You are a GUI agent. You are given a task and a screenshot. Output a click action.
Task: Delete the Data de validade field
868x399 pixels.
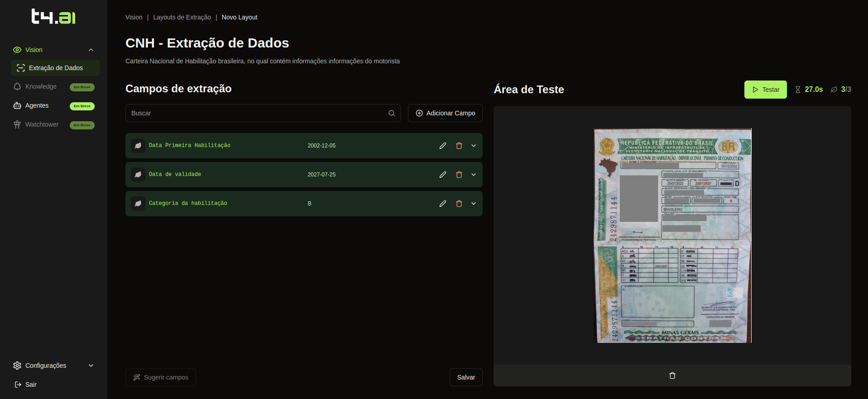[x=459, y=175]
